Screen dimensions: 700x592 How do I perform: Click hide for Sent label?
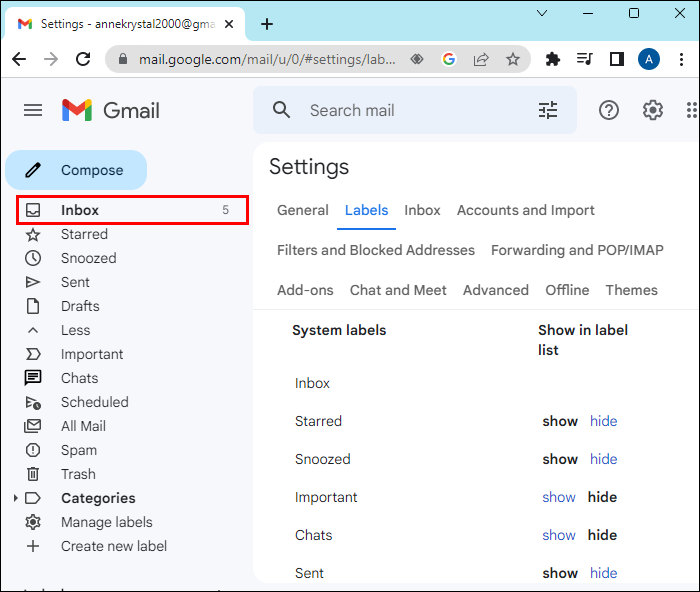(x=604, y=573)
